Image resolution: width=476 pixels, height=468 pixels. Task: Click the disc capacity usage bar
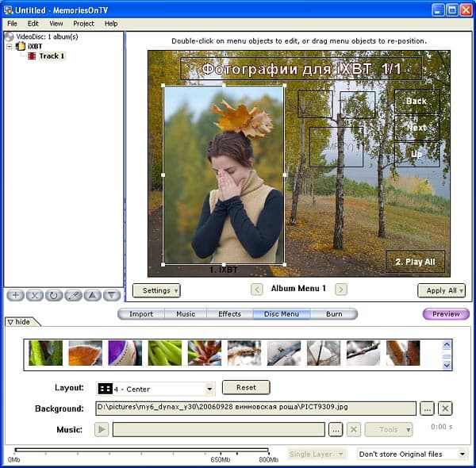pos(141,450)
